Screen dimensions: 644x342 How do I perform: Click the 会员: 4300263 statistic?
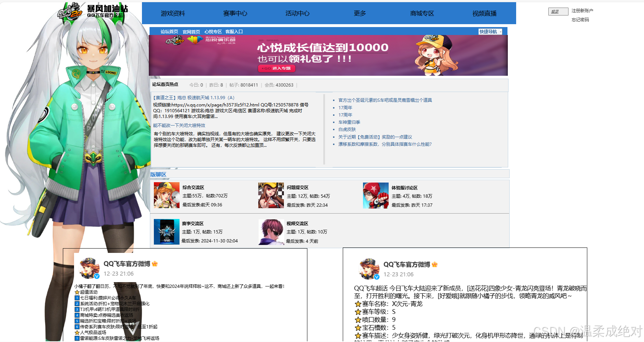coord(279,85)
